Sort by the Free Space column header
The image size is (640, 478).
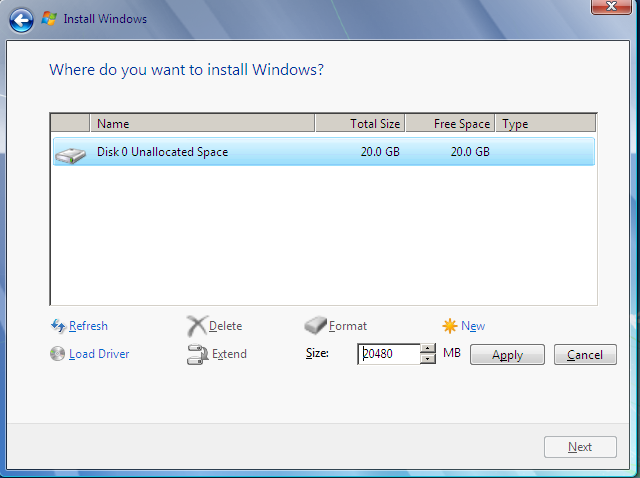450,123
